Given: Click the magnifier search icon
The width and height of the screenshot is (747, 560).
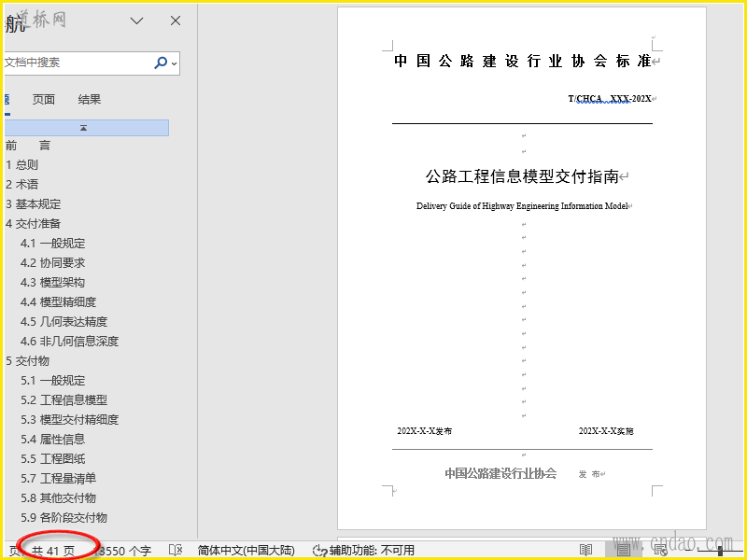Looking at the screenshot, I should click(161, 63).
